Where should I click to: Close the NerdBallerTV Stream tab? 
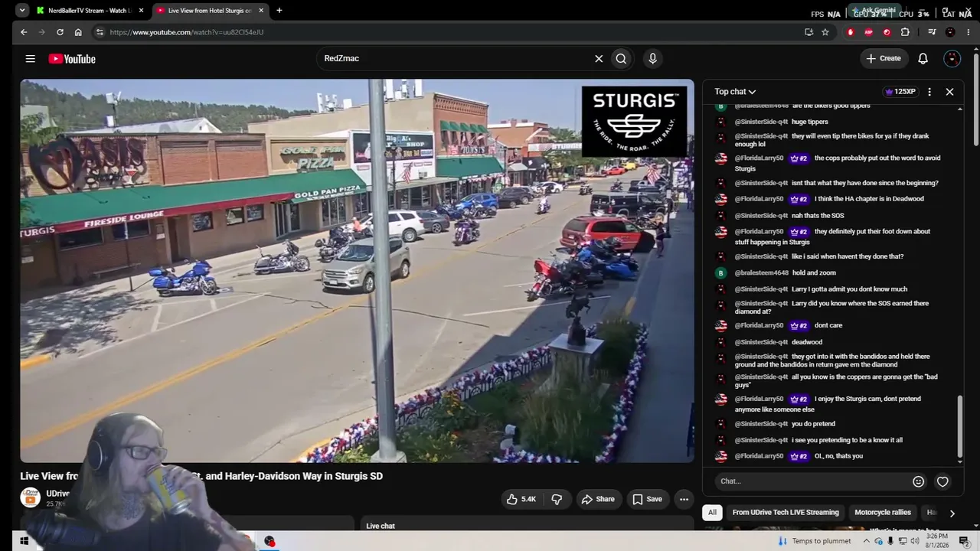point(141,11)
